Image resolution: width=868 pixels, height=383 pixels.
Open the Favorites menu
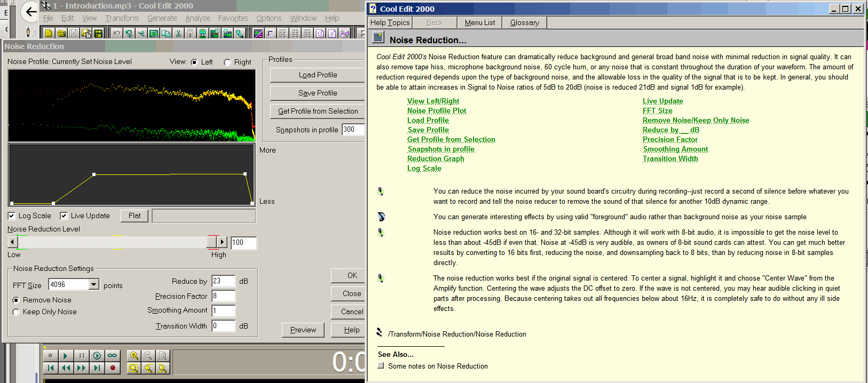pos(233,18)
